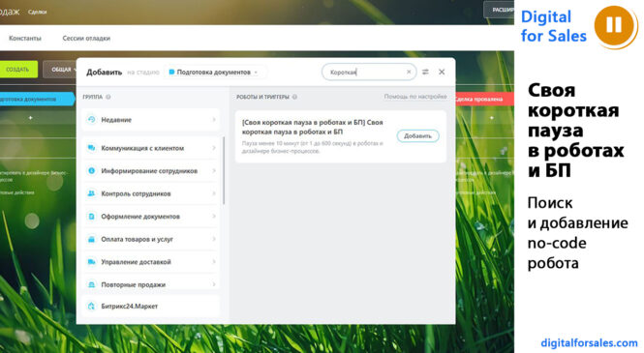Open the Повторные продажи group

[x=151, y=283]
